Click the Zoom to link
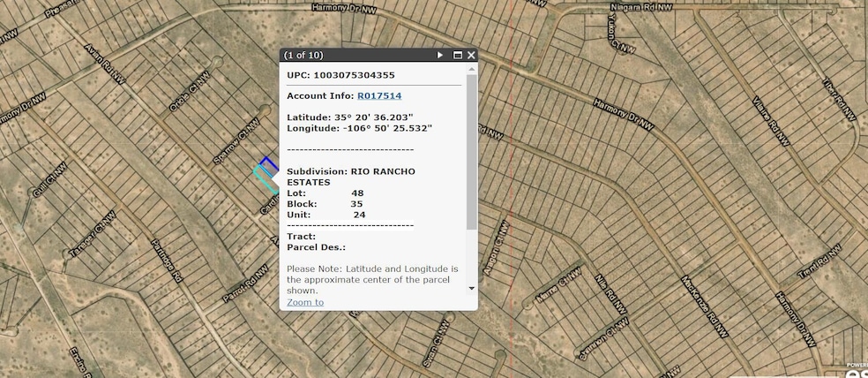868x378 pixels. 305,302
